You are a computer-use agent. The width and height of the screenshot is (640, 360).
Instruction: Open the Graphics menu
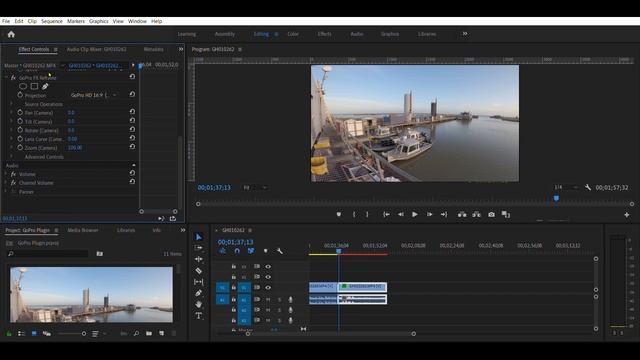tap(99, 21)
